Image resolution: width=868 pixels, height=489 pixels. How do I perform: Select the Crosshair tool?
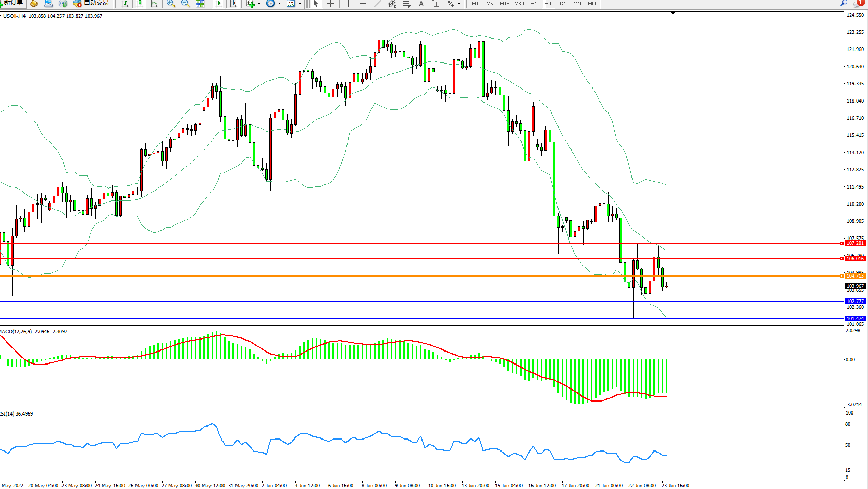330,4
